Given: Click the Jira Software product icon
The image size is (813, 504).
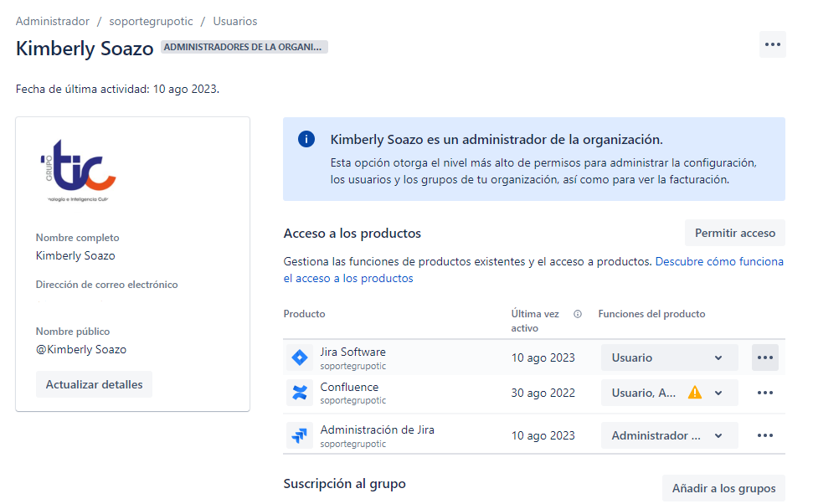Looking at the screenshot, I should point(300,357).
